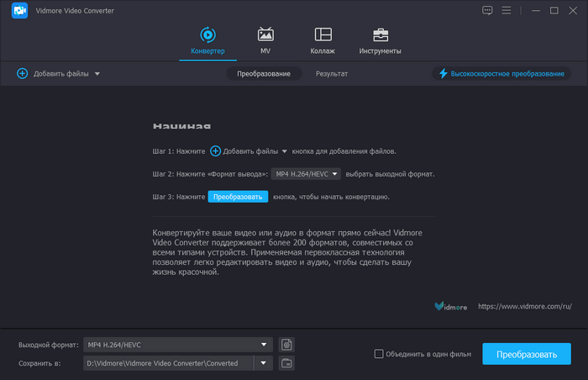This screenshot has width=588, height=380.
Task: Open the Коллаж tab
Action: coord(323,42)
